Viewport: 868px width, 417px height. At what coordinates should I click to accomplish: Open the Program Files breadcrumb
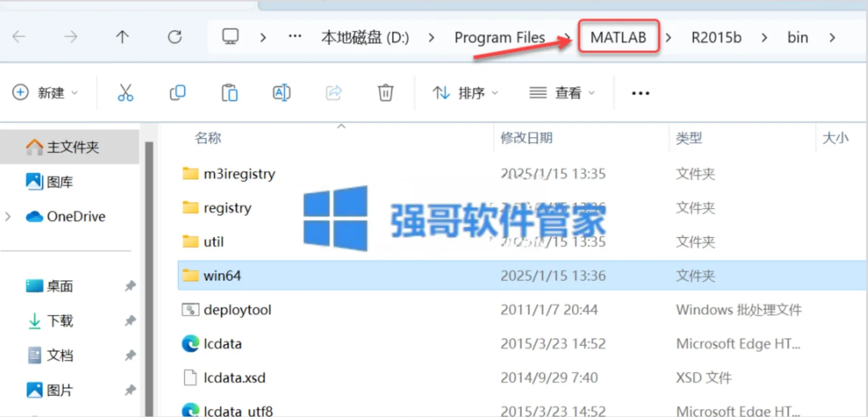500,37
